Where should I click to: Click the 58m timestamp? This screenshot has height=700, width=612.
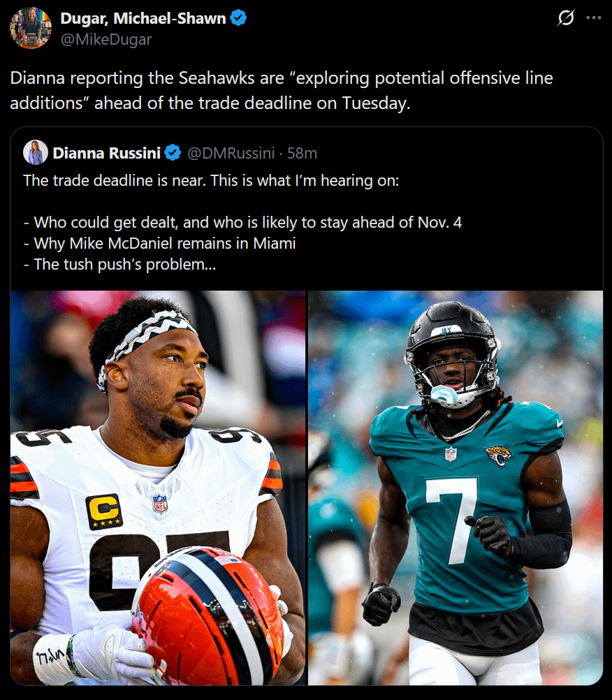coord(302,153)
